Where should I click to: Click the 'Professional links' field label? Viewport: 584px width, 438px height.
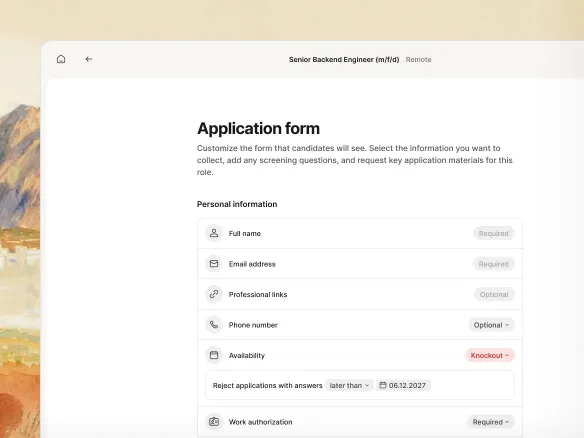click(x=258, y=295)
